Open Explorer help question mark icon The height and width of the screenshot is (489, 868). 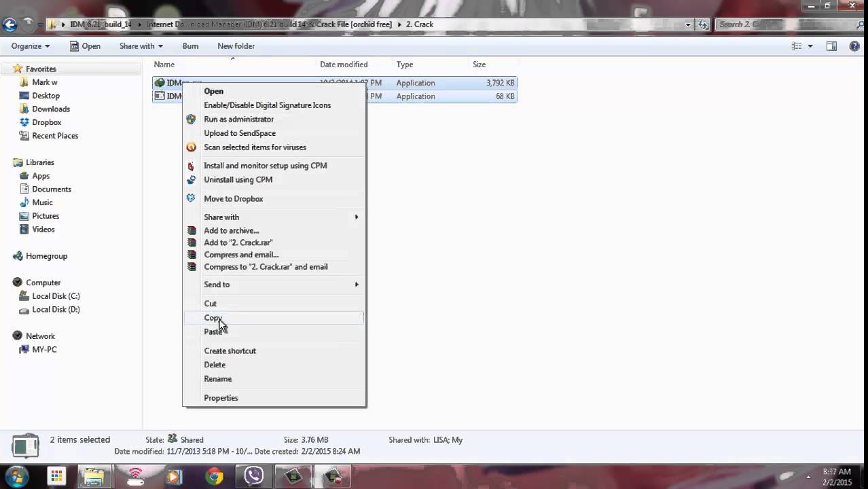pyautogui.click(x=854, y=46)
